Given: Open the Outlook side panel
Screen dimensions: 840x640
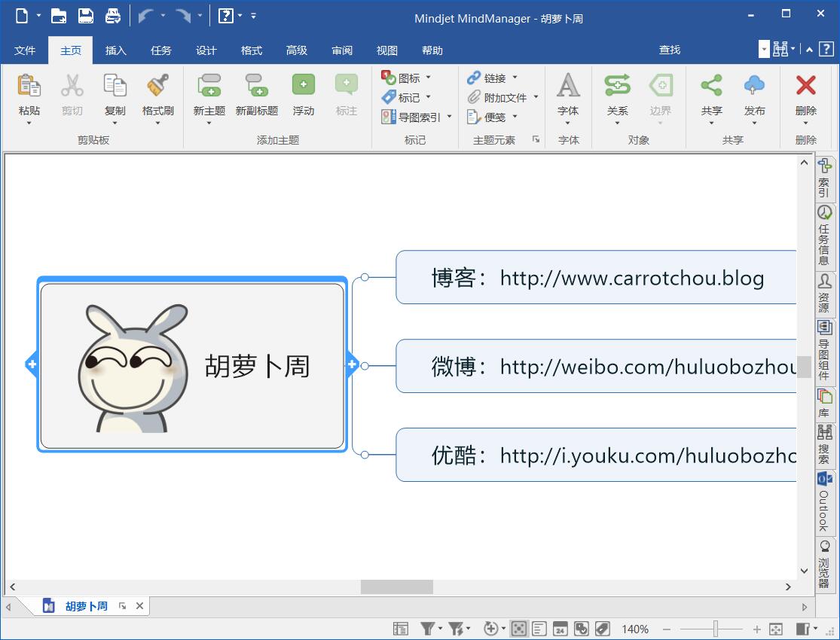Looking at the screenshot, I should [825, 502].
